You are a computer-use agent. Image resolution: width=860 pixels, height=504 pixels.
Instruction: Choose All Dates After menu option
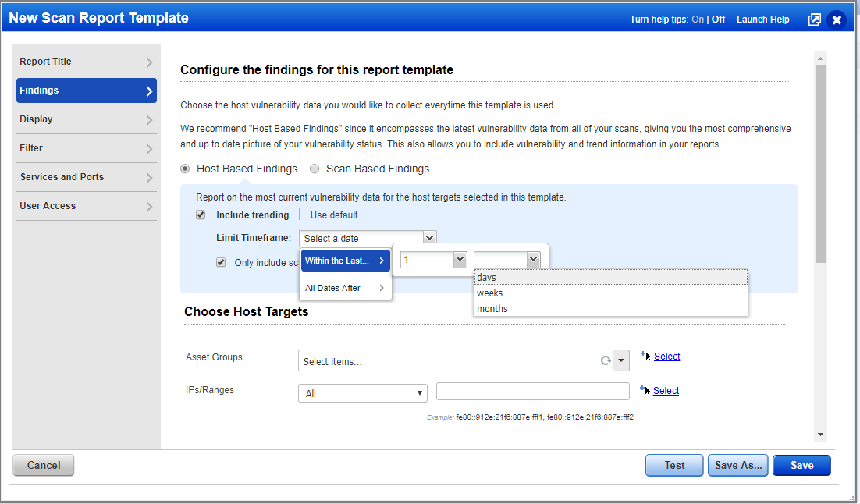[x=345, y=288]
